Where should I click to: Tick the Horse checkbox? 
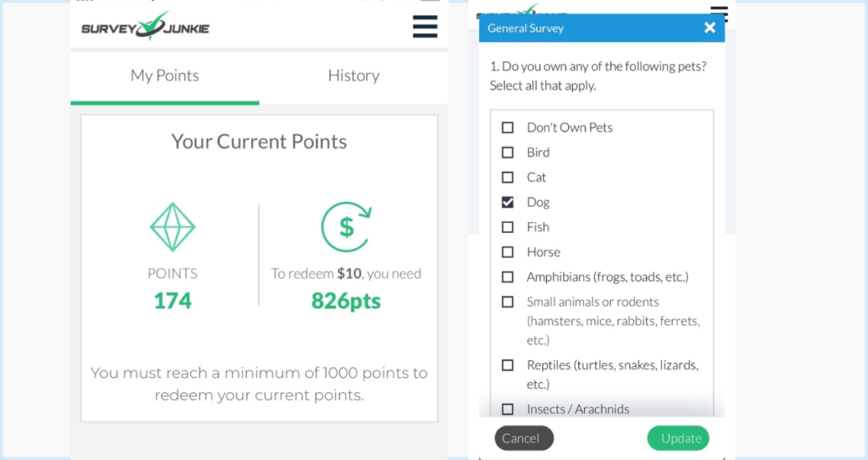pyautogui.click(x=508, y=252)
